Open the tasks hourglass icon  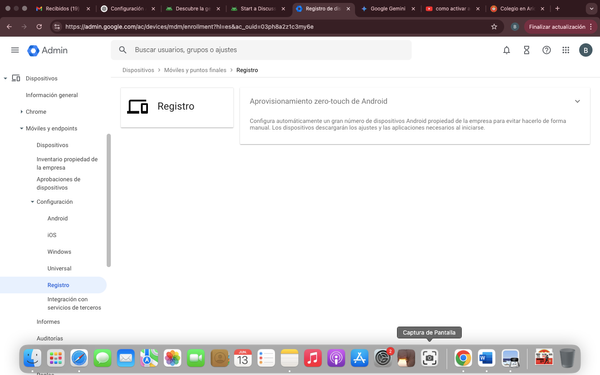527,50
